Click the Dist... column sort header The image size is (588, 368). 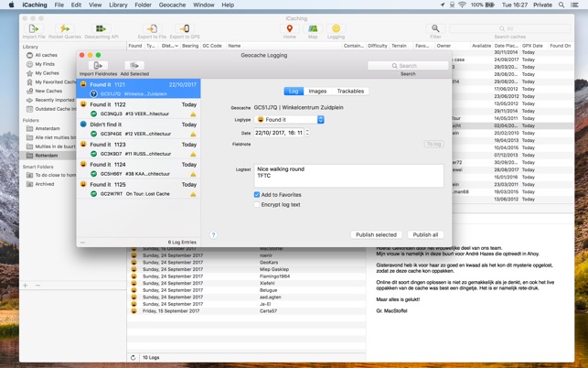click(x=170, y=46)
